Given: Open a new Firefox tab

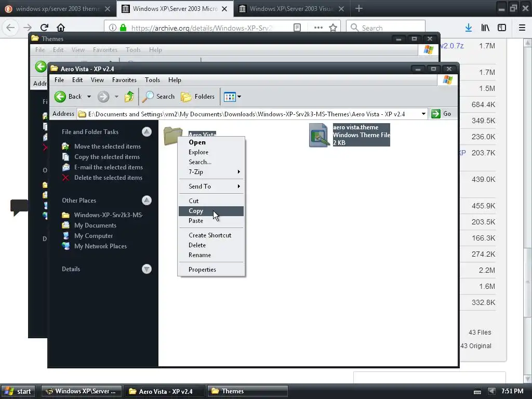Looking at the screenshot, I should click(358, 8).
